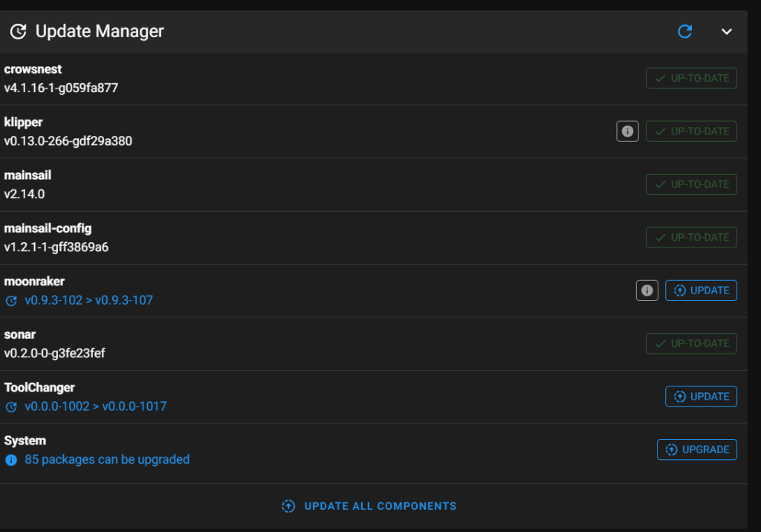The width and height of the screenshot is (761, 532).
Task: Click the mainsail-config UP-TO-DATE status button
Action: 691,238
